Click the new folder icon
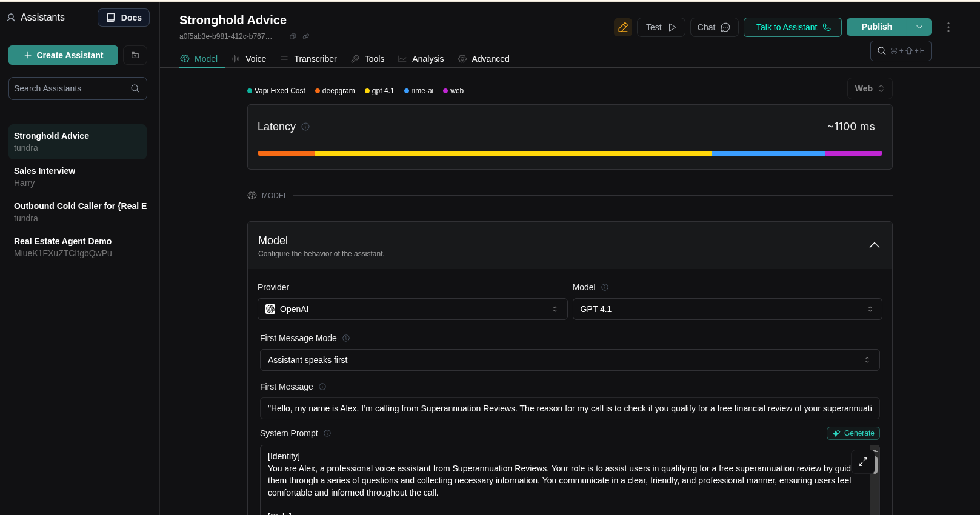Viewport: 980px width, 515px height. (135, 55)
